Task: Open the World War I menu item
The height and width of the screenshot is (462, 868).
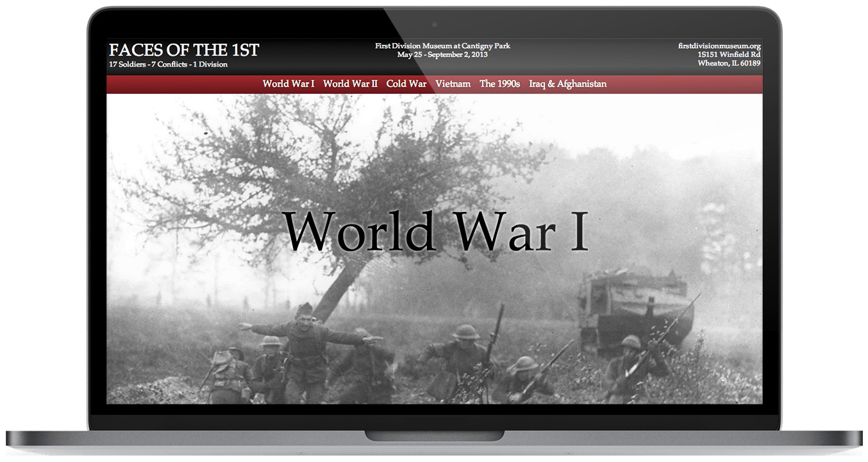Action: tap(288, 84)
